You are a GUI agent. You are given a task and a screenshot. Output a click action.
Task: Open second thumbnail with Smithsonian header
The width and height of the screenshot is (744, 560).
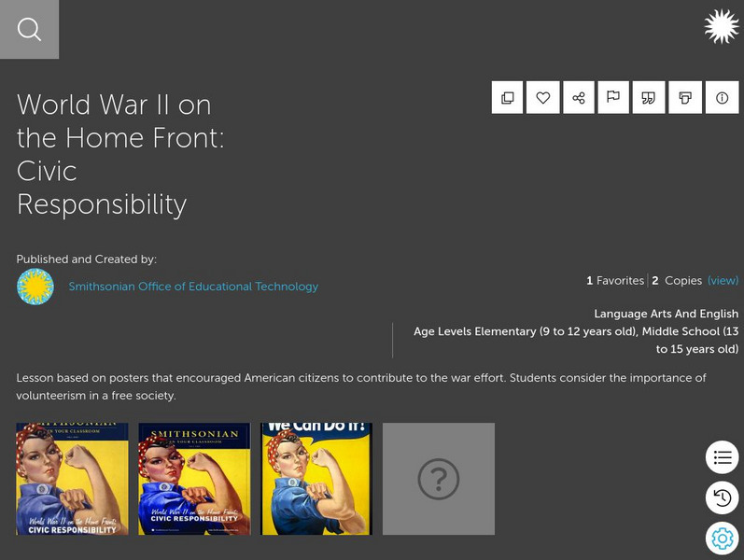[194, 479]
